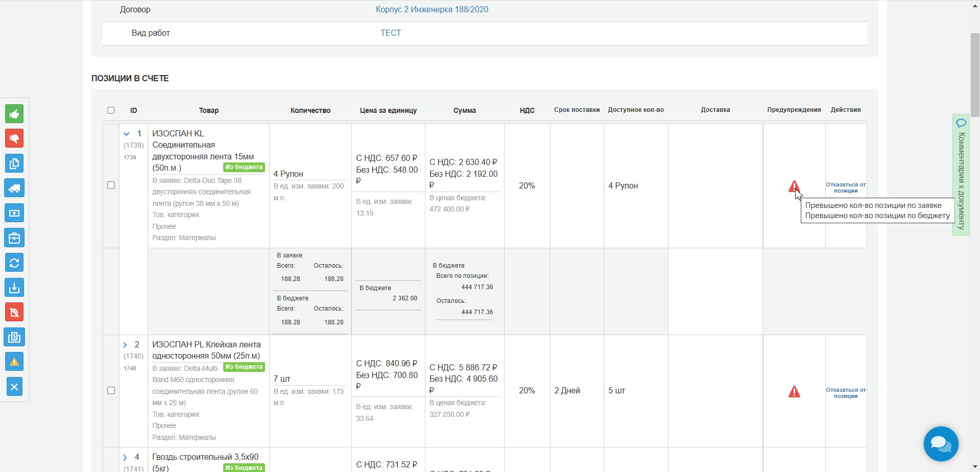Click the briefcase sidebar icon

(14, 238)
